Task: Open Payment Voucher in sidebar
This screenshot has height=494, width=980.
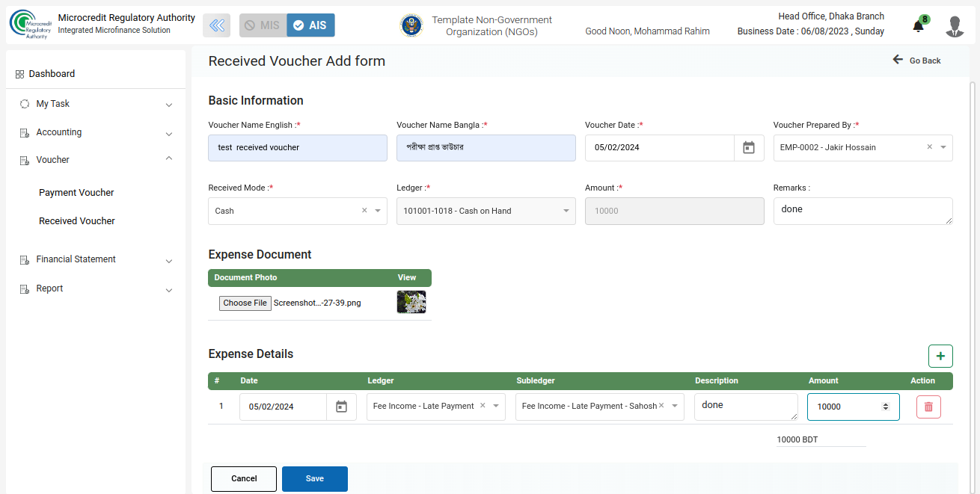Action: [x=76, y=193]
